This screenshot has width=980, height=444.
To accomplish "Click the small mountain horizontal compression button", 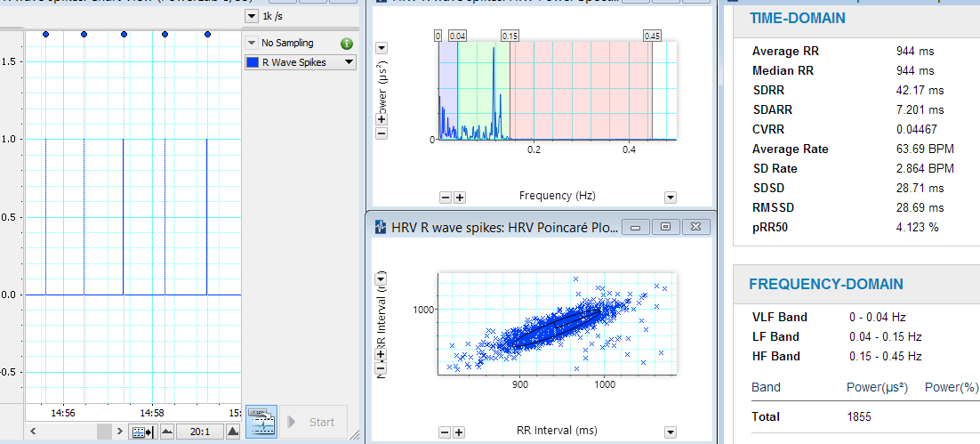I will coord(166,432).
